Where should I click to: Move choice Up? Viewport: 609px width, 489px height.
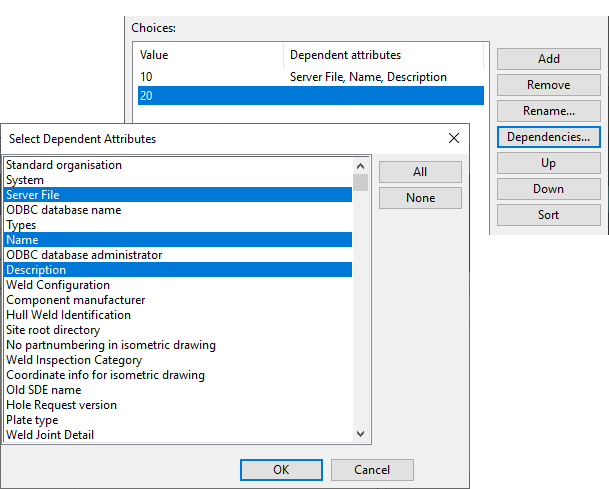(x=548, y=163)
